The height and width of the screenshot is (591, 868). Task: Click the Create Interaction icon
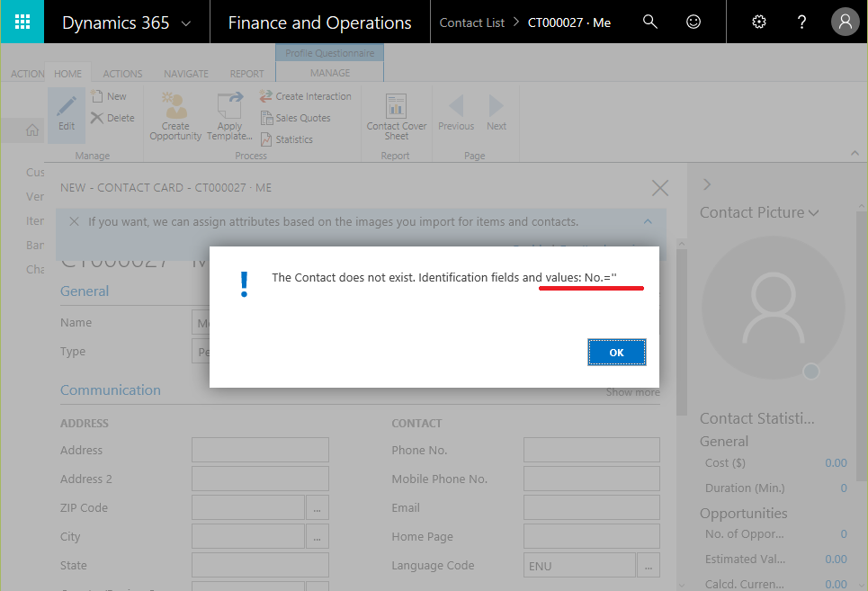[265, 96]
